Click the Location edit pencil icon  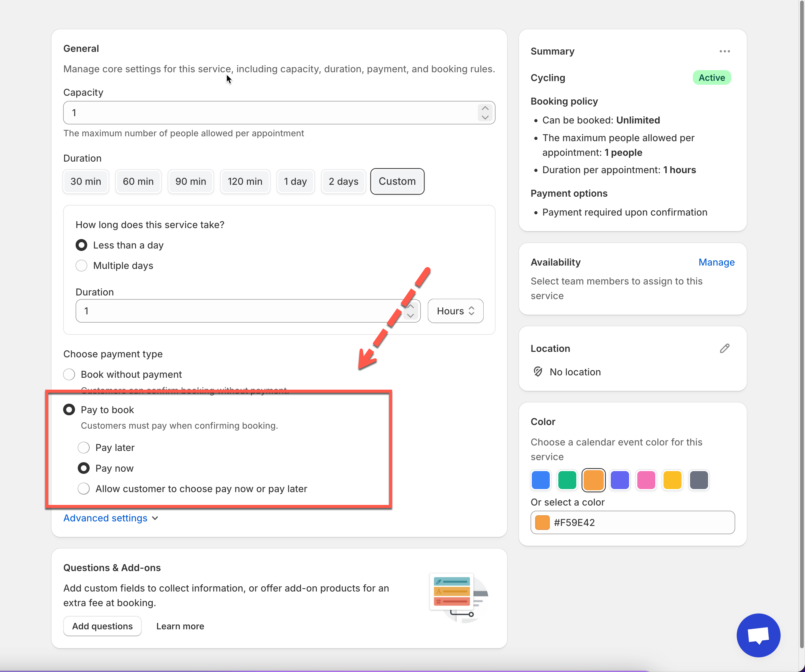pyautogui.click(x=724, y=349)
